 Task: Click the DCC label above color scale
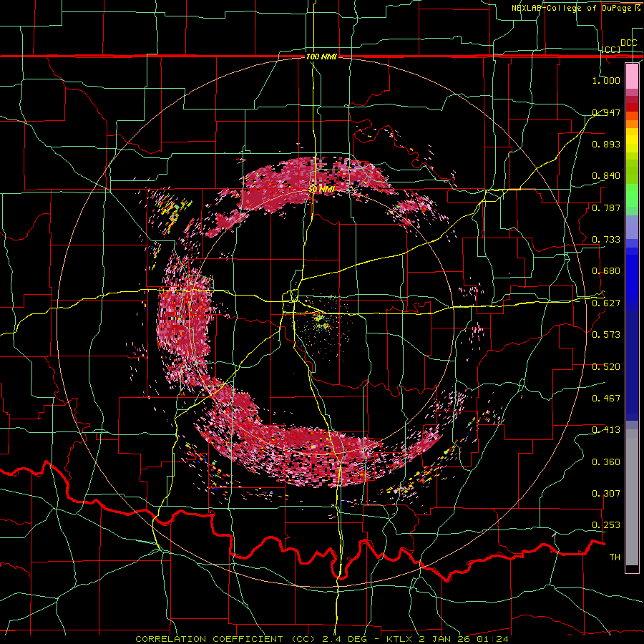point(628,43)
